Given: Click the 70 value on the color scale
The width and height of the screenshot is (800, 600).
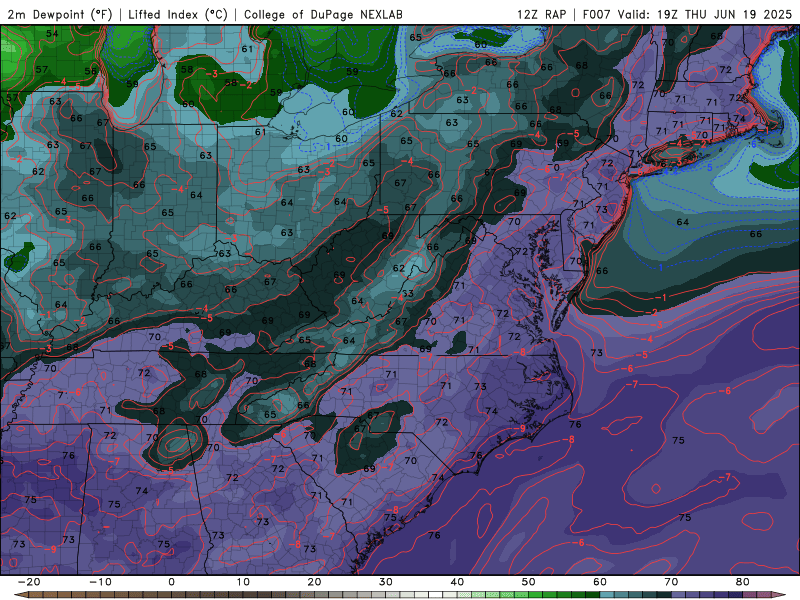Looking at the screenshot, I should click(671, 582).
